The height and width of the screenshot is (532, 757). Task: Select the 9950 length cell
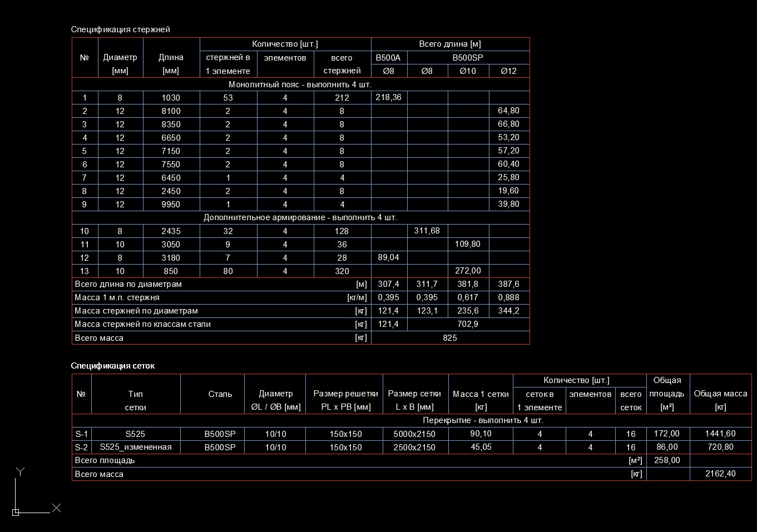171,204
